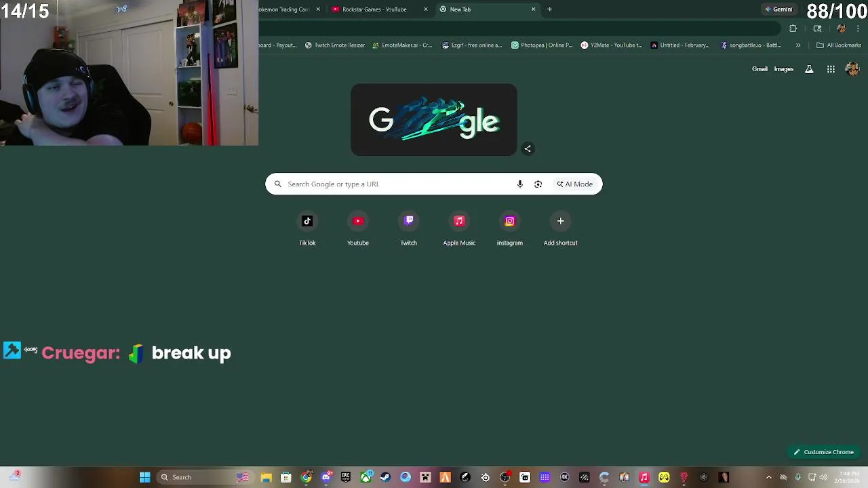Screen dimensions: 868x488
Task: Open Ezgif bookmark
Action: pos(471,45)
